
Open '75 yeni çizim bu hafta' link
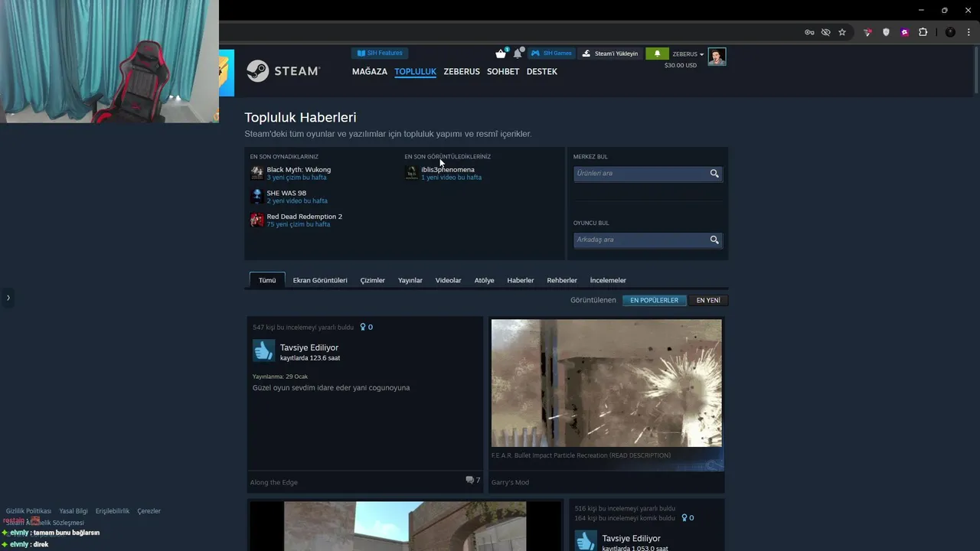pyautogui.click(x=299, y=225)
